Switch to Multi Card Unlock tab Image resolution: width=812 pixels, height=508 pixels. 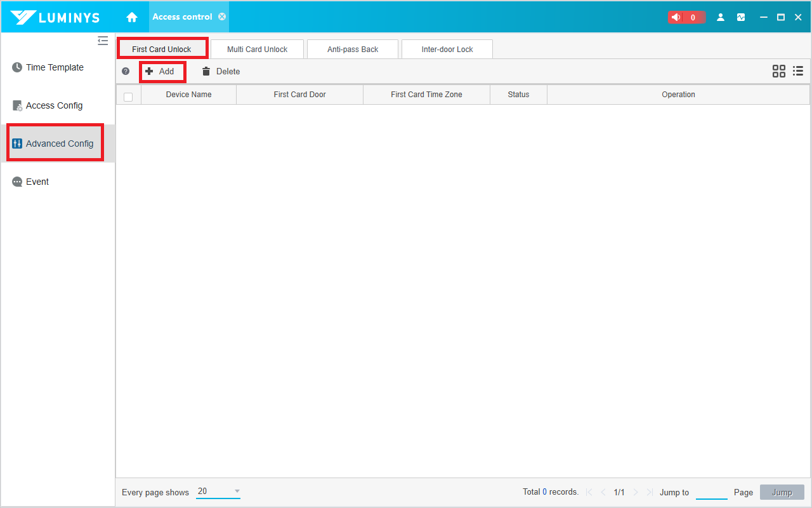point(257,50)
